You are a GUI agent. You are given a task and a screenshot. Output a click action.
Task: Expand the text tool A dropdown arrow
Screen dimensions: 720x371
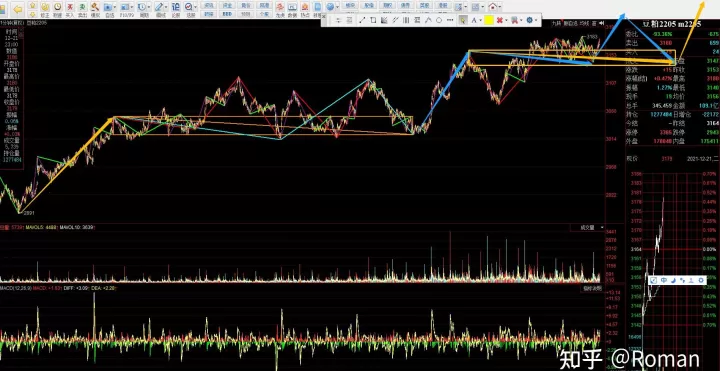coord(480,20)
